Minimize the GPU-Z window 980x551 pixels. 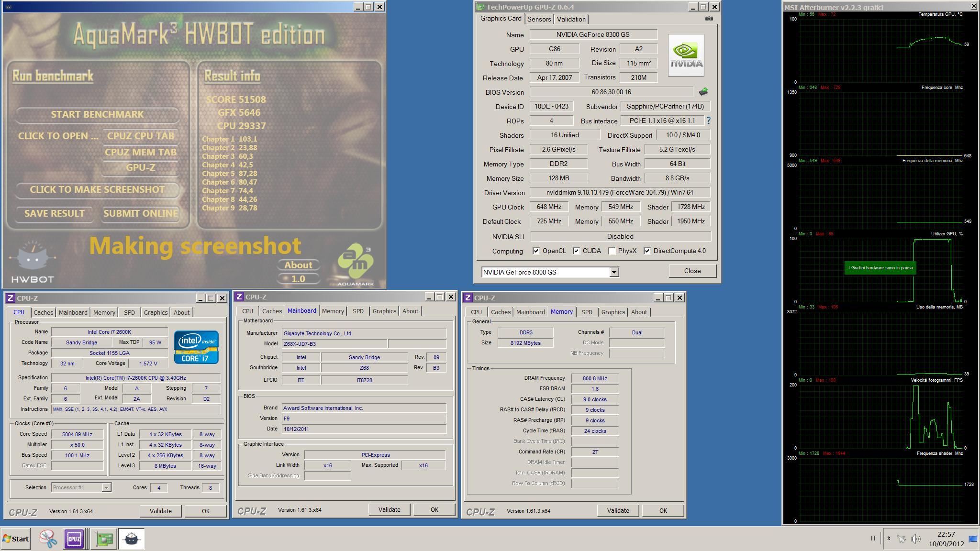coord(692,7)
